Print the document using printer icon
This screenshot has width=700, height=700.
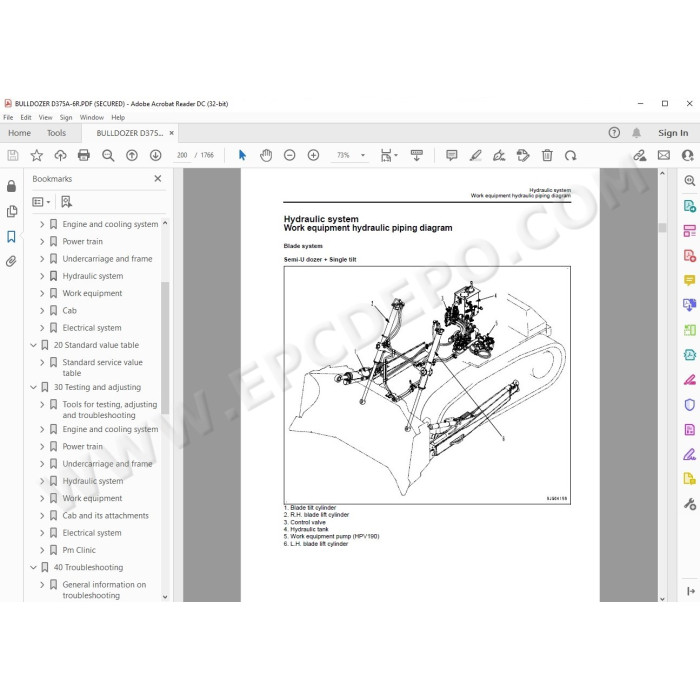tap(84, 155)
